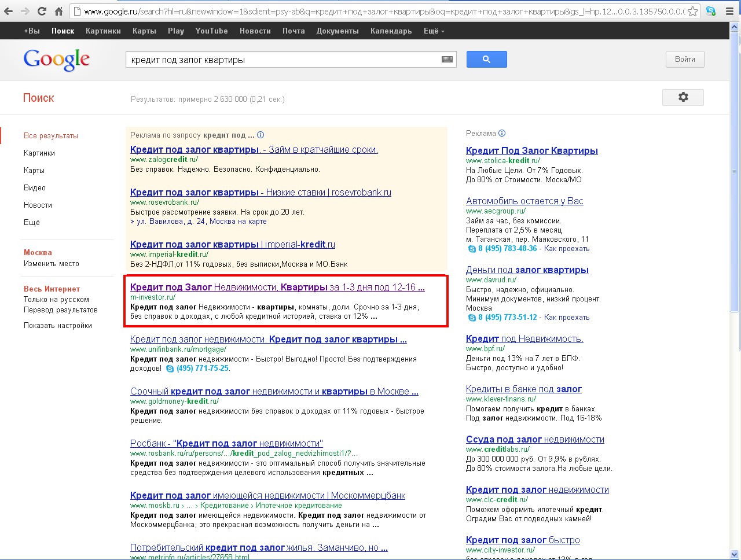Screen dimensions: 741x560
Task: Filter results by Видео in sidebar
Action: click(35, 187)
